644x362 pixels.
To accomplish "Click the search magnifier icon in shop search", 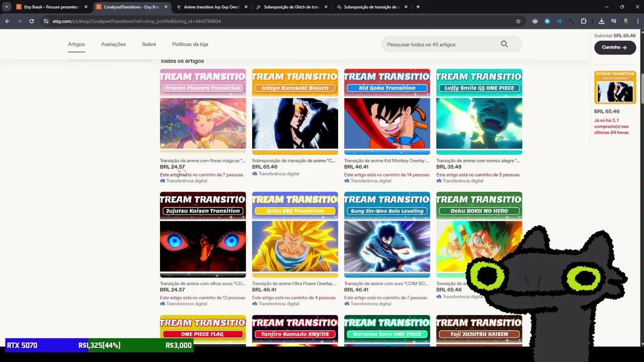I will pos(504,44).
